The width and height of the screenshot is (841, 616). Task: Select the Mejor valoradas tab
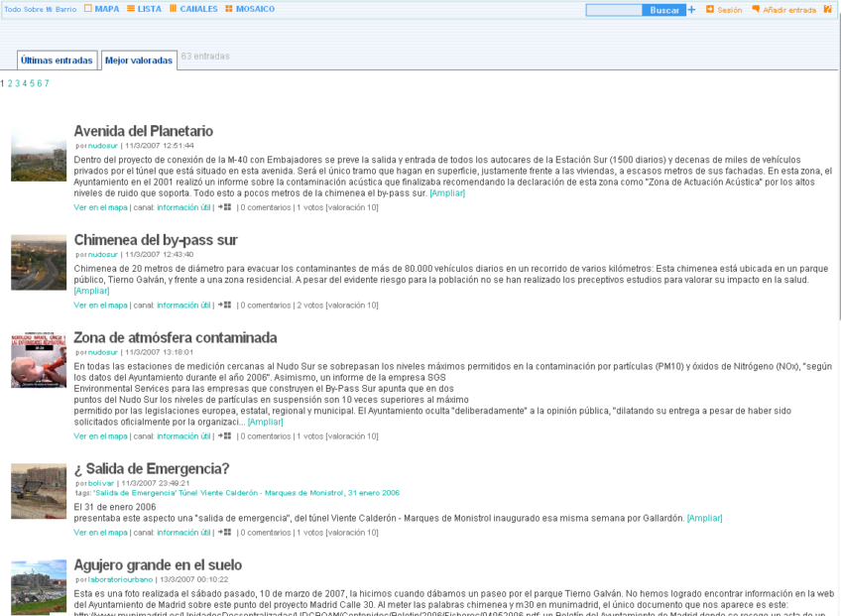139,61
